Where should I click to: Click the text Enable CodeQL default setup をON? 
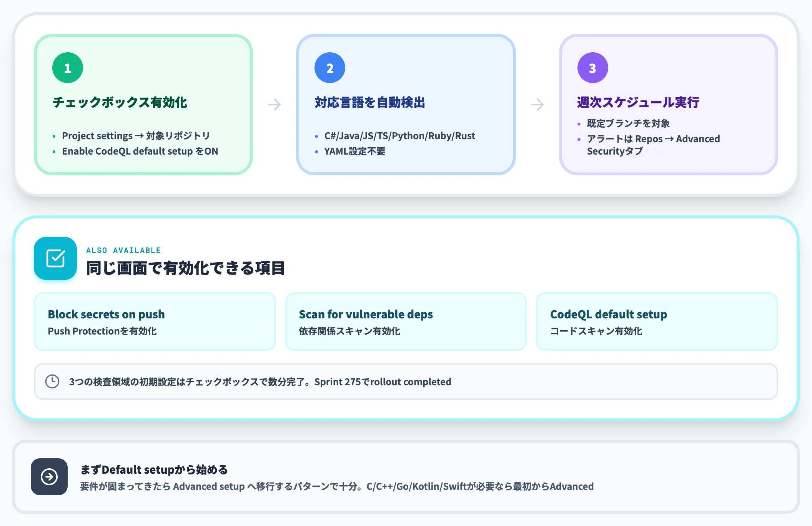pyautogui.click(x=140, y=151)
